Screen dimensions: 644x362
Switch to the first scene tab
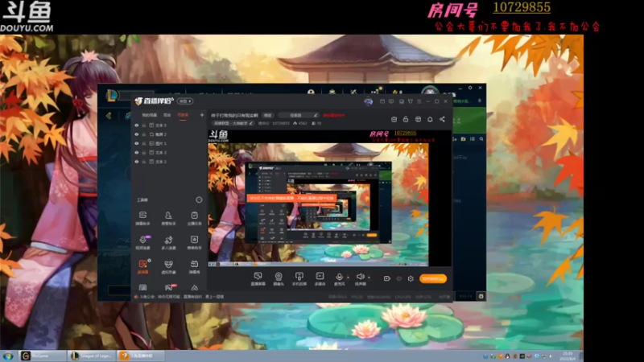point(150,115)
